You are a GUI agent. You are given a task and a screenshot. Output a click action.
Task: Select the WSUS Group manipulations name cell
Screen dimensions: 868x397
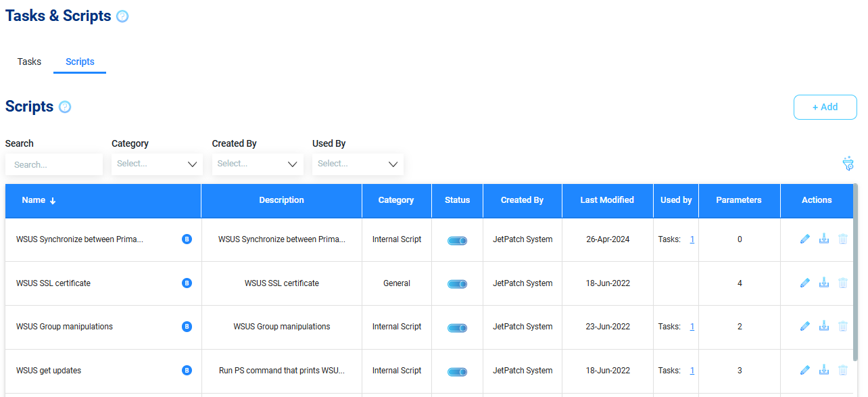103,327
